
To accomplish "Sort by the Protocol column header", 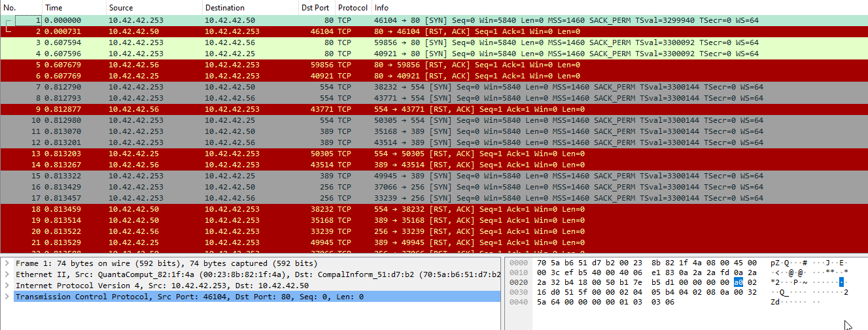I will 353,8.
